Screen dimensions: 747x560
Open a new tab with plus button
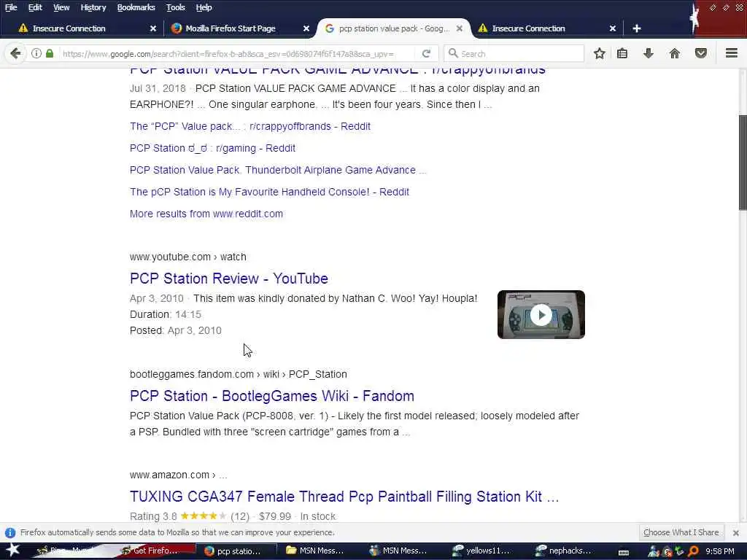tap(636, 28)
